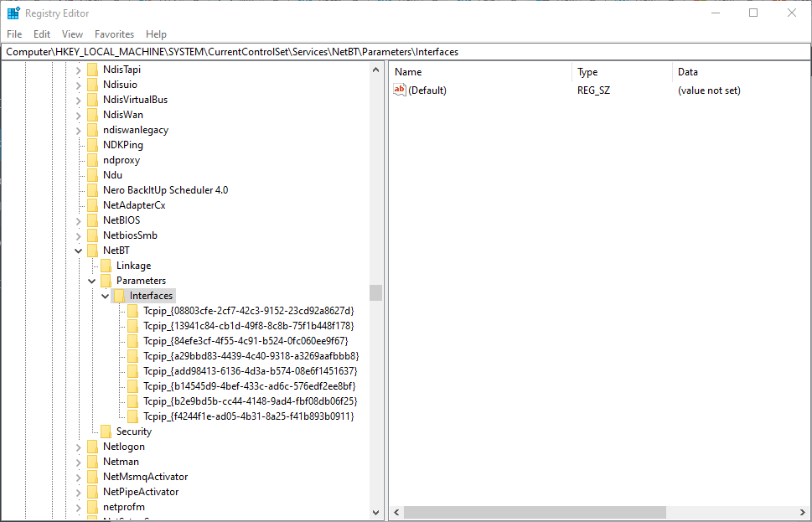Screen dimensions: 812x522
Task: Select the ndiswanlegacy key
Action: [136, 130]
